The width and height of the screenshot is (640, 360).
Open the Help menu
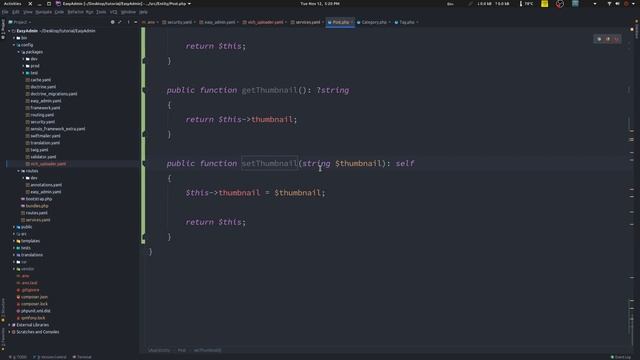(x=143, y=12)
